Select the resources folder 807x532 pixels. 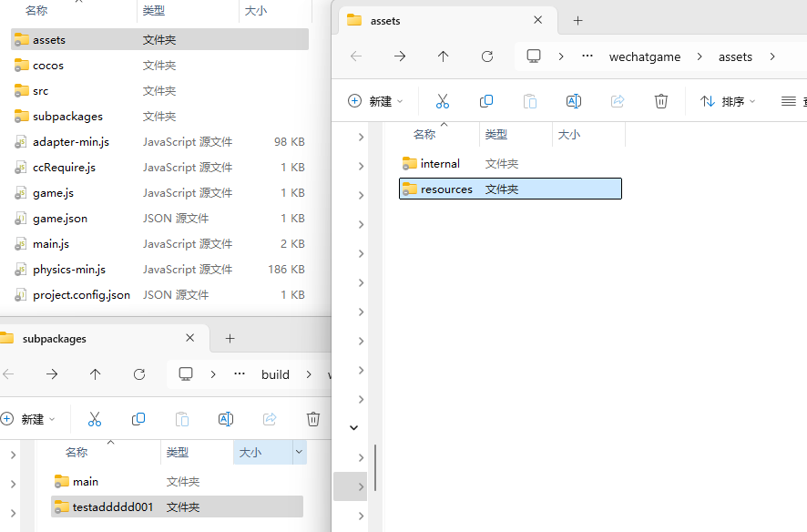point(510,189)
